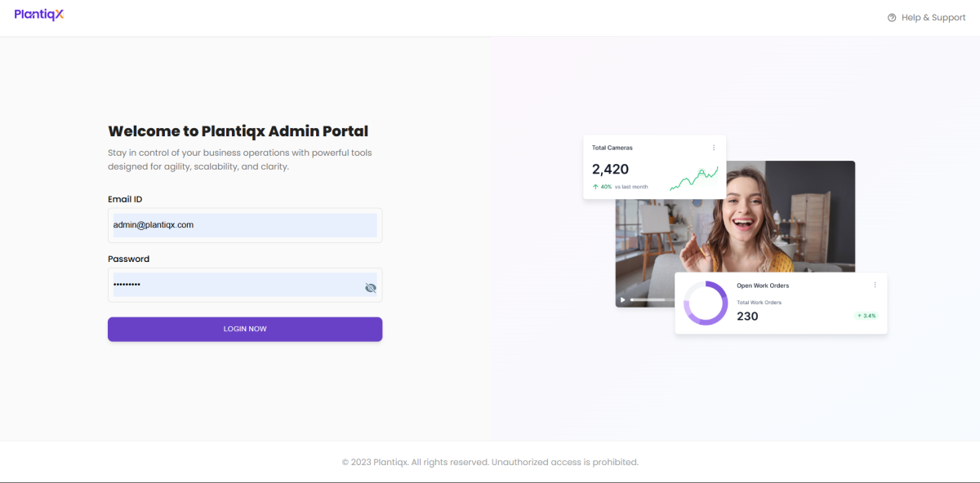The height and width of the screenshot is (483, 980).
Task: Click the 2,420 Total Cameras figure
Action: (x=610, y=170)
